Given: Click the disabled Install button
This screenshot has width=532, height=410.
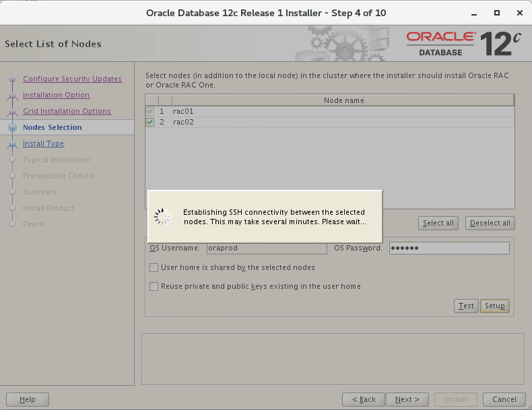Looking at the screenshot, I should (x=456, y=399).
